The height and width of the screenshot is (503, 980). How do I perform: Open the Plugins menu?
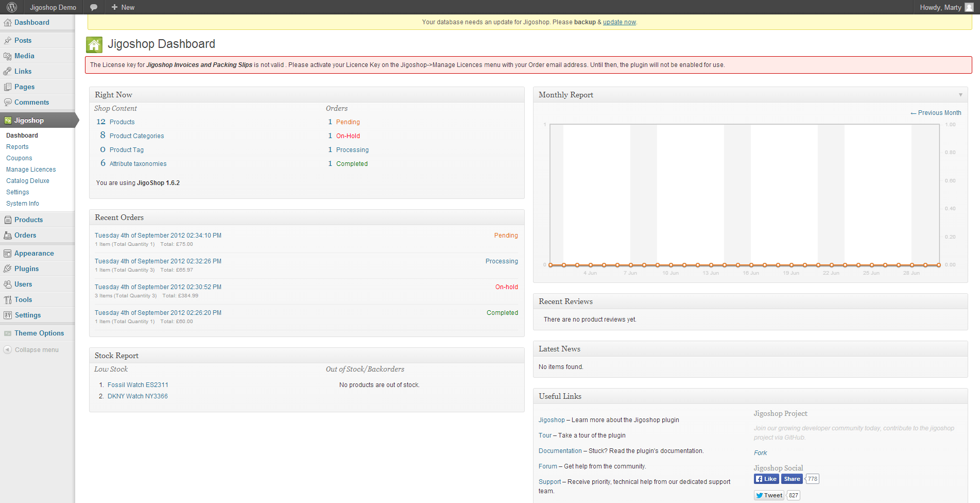coord(26,269)
